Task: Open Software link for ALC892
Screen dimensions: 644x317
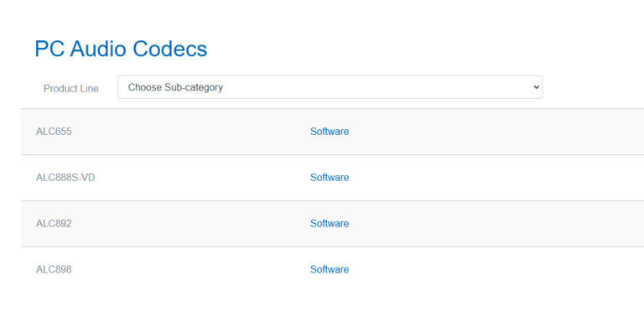Action: pyautogui.click(x=330, y=223)
